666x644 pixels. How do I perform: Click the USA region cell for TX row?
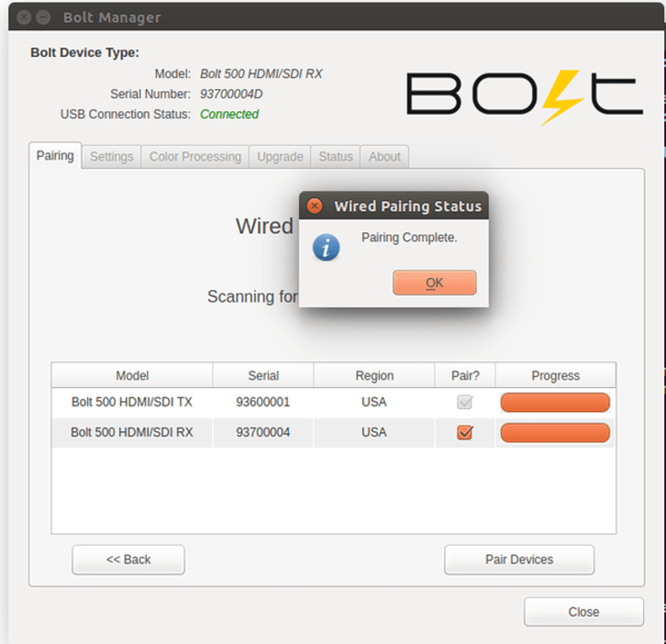click(374, 402)
